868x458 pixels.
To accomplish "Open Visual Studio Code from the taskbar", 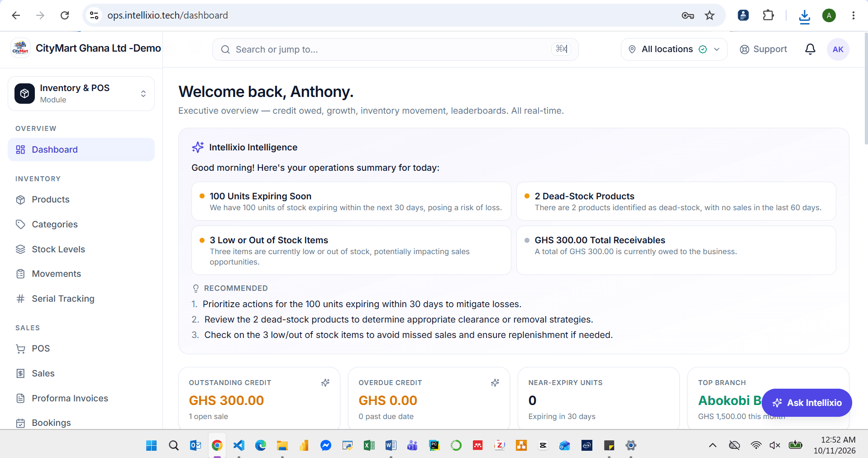I will pyautogui.click(x=239, y=445).
